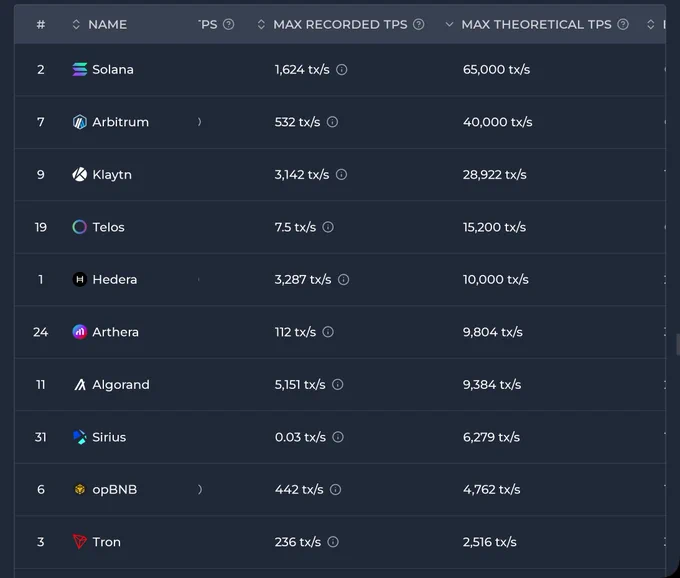Open info icon beside Sirius 0.03 tx/s
Image resolution: width=680 pixels, height=578 pixels.
[338, 437]
